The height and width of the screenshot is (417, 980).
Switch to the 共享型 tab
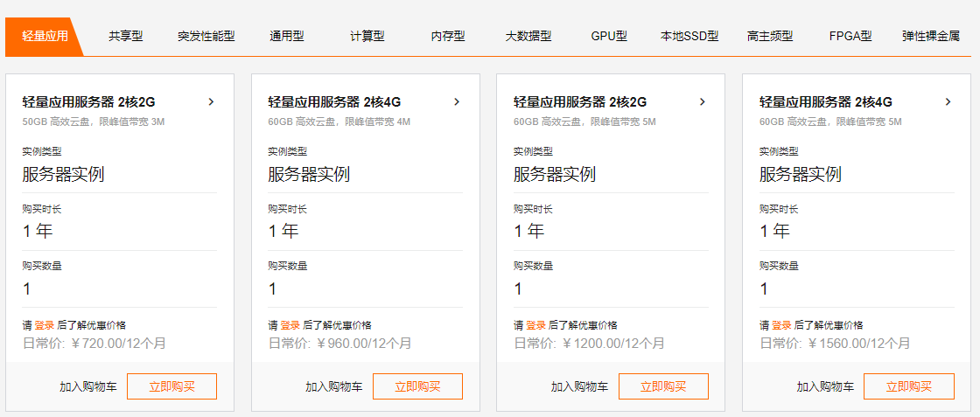point(126,36)
